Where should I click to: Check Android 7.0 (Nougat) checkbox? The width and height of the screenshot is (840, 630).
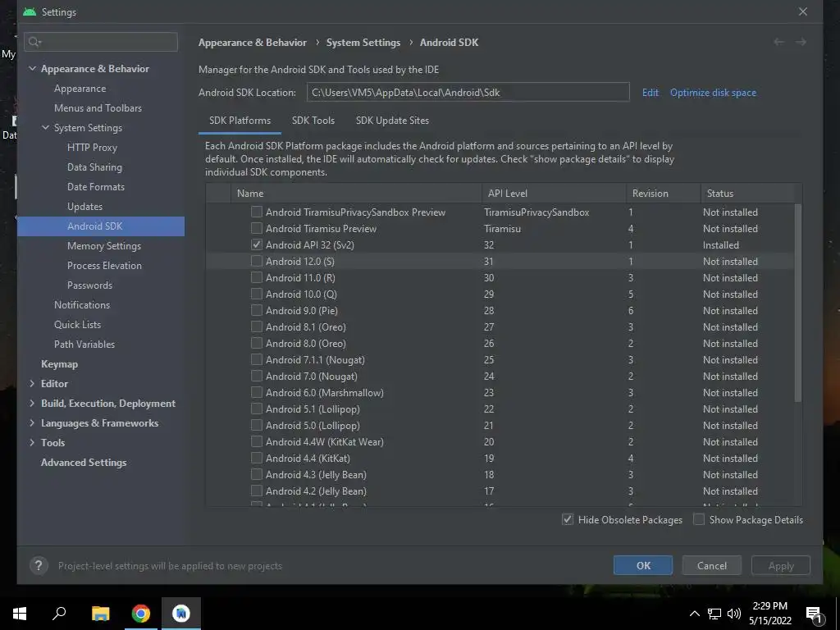[257, 377]
